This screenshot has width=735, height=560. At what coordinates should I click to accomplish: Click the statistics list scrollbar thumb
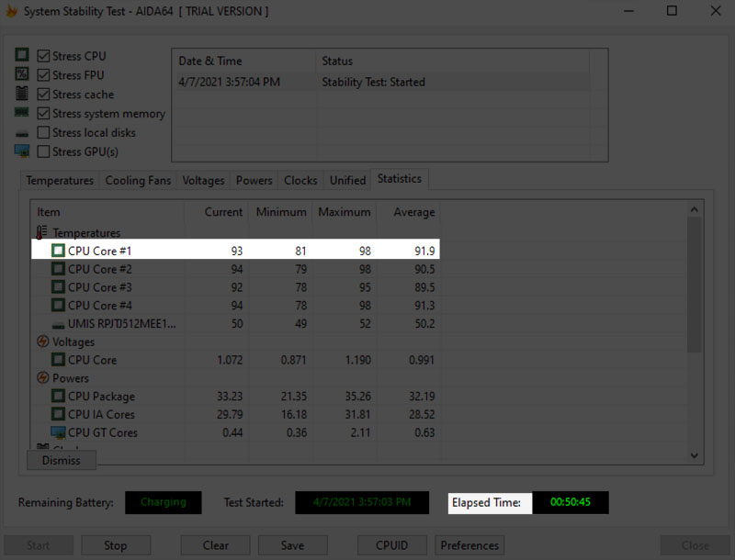click(695, 285)
